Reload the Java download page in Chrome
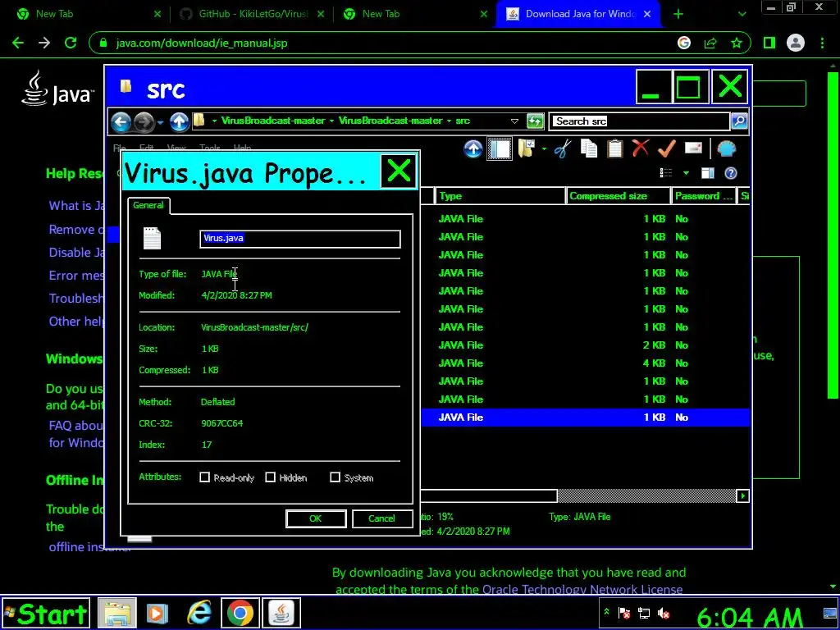This screenshot has width=840, height=630. point(71,43)
